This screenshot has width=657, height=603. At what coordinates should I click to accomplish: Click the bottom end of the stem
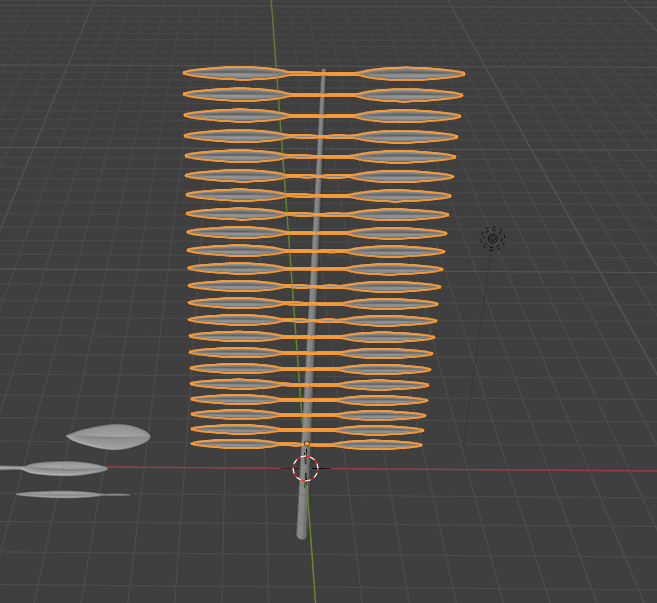302,534
